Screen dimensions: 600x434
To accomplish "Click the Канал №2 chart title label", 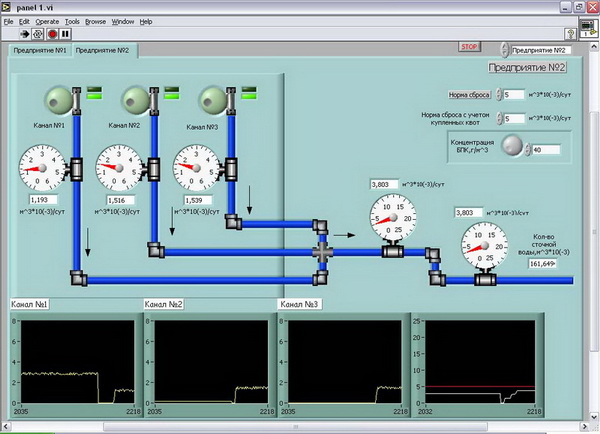I will coord(163,304).
